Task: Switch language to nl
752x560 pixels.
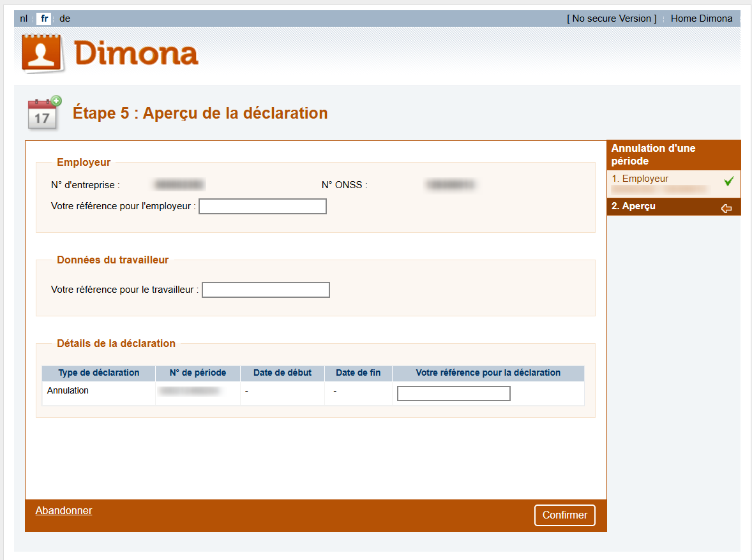Action: [24, 18]
